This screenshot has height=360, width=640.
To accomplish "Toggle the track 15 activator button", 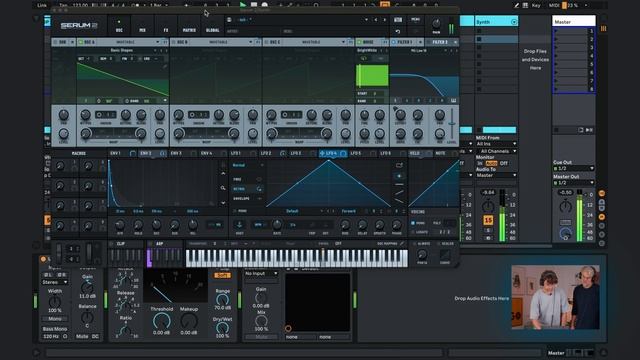I will coord(488,220).
